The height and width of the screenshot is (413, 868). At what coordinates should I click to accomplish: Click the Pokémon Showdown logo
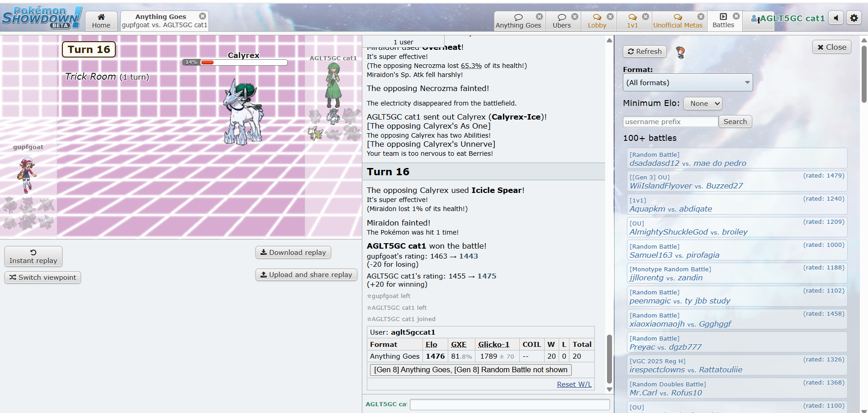42,18
